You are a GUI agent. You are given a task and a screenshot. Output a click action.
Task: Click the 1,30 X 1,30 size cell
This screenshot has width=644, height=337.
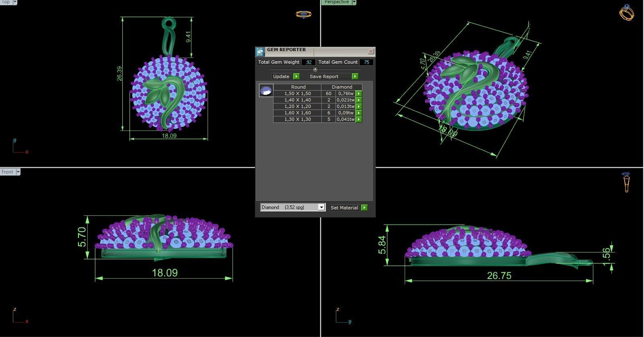tap(298, 119)
